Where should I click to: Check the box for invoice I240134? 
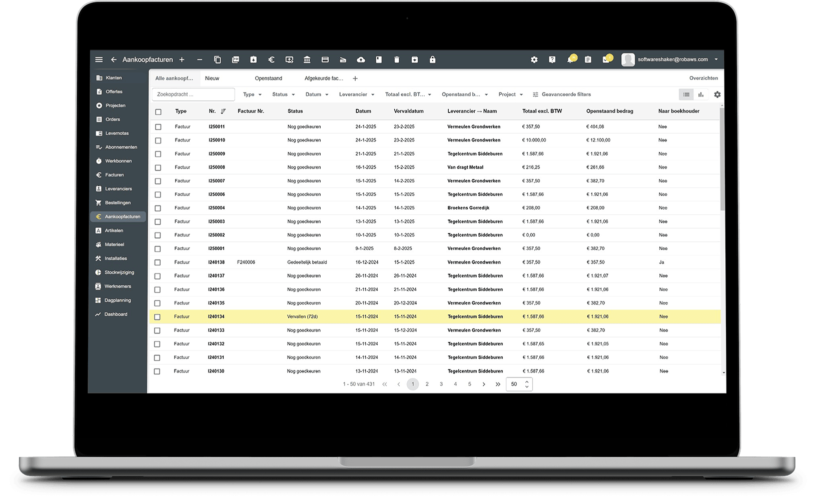(158, 317)
